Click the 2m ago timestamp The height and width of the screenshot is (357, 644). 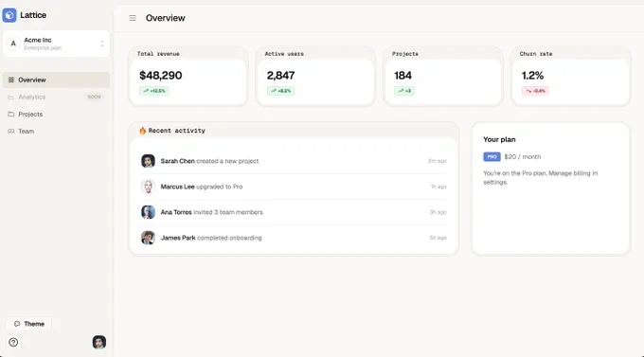coord(437,161)
